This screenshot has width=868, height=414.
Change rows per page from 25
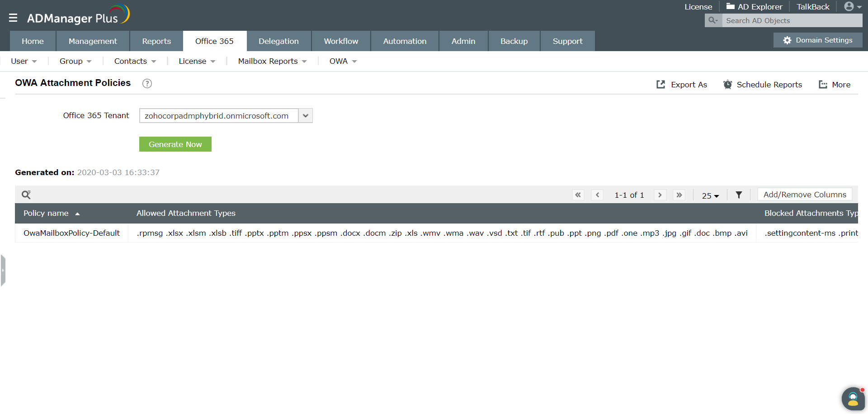tap(710, 195)
